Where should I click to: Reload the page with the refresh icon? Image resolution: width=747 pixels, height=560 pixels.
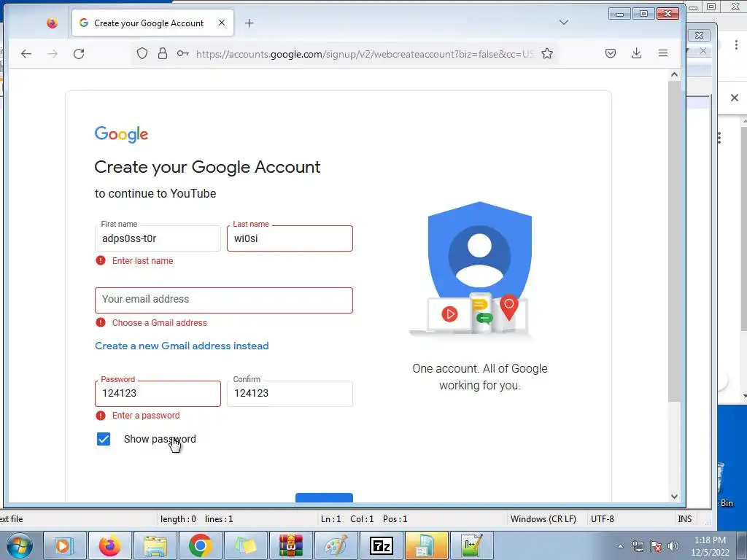click(79, 54)
